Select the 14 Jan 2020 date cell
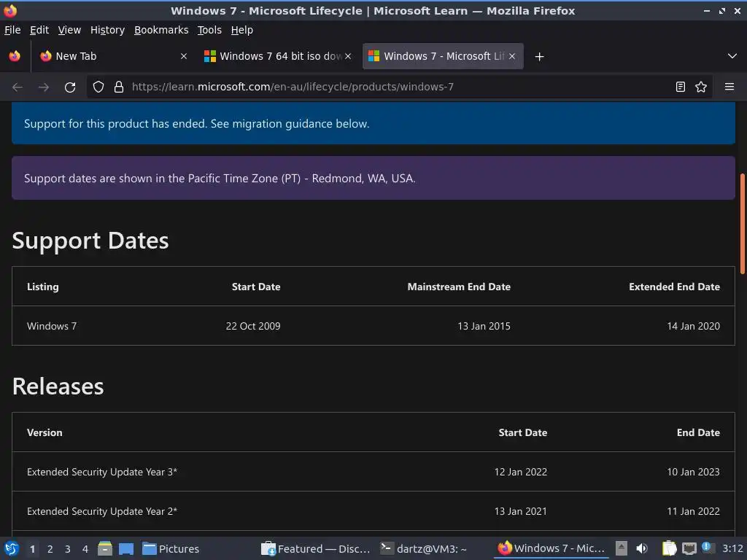 pyautogui.click(x=693, y=326)
